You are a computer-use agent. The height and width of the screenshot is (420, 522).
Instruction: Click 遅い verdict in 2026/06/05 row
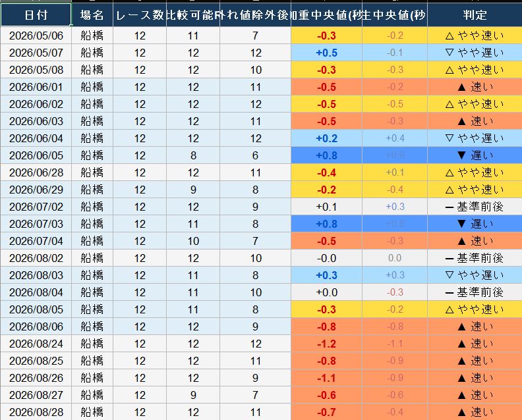tap(475, 155)
